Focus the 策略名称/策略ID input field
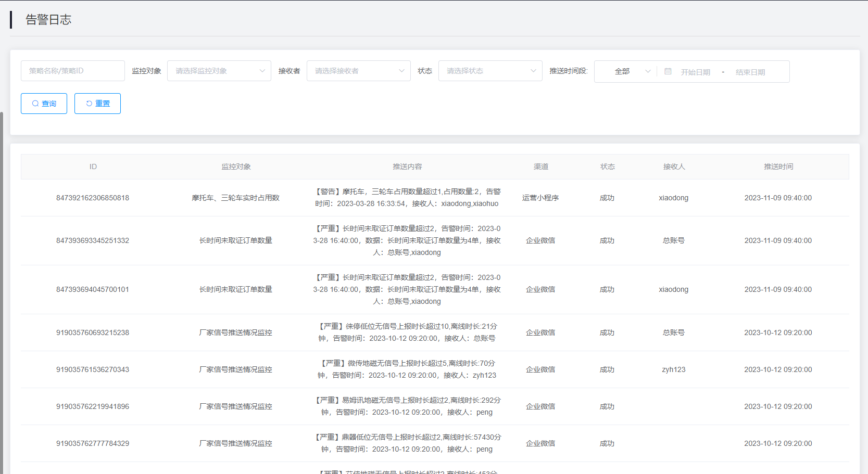 (x=73, y=71)
